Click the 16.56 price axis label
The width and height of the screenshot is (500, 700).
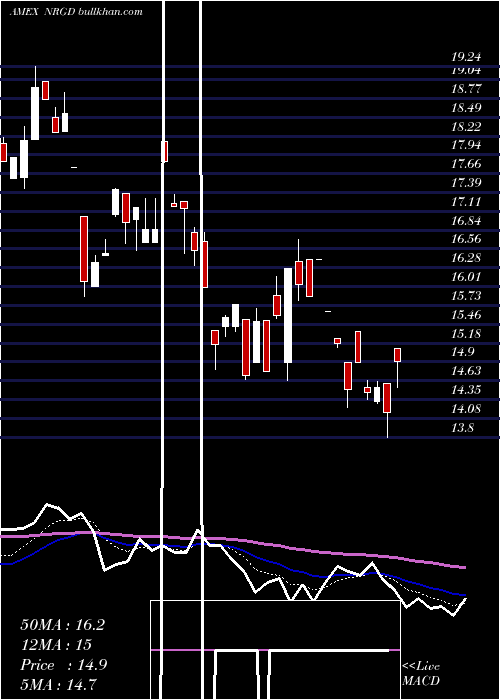[x=466, y=239]
